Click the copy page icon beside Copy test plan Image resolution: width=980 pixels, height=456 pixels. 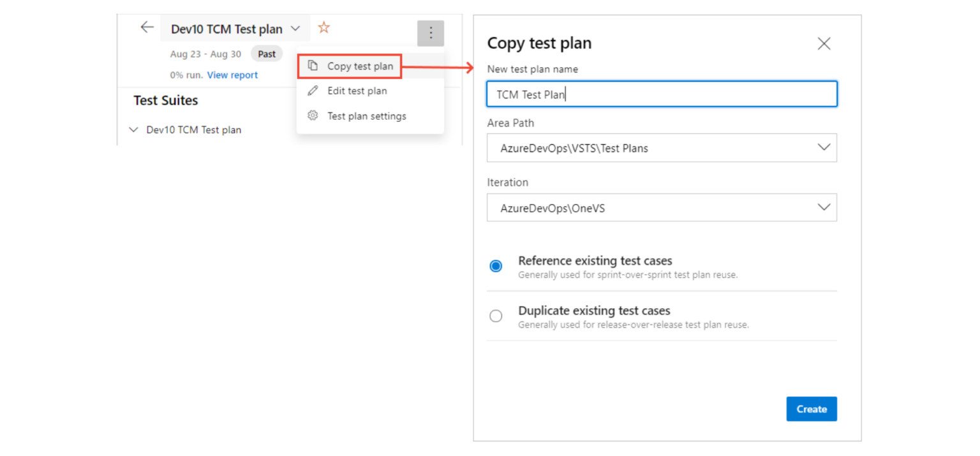tap(313, 65)
